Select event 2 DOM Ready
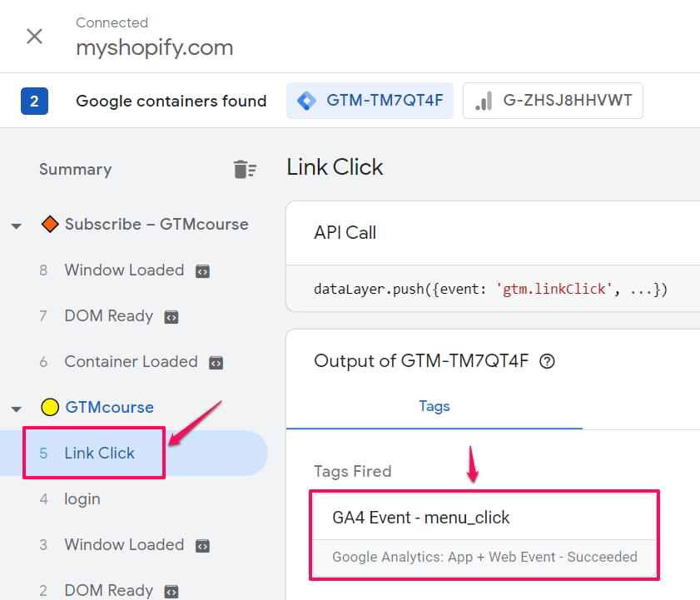The width and height of the screenshot is (700, 600). (x=108, y=590)
